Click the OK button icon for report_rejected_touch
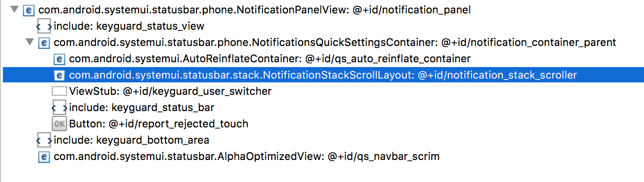Viewport: 644px width, 182px height. click(59, 124)
